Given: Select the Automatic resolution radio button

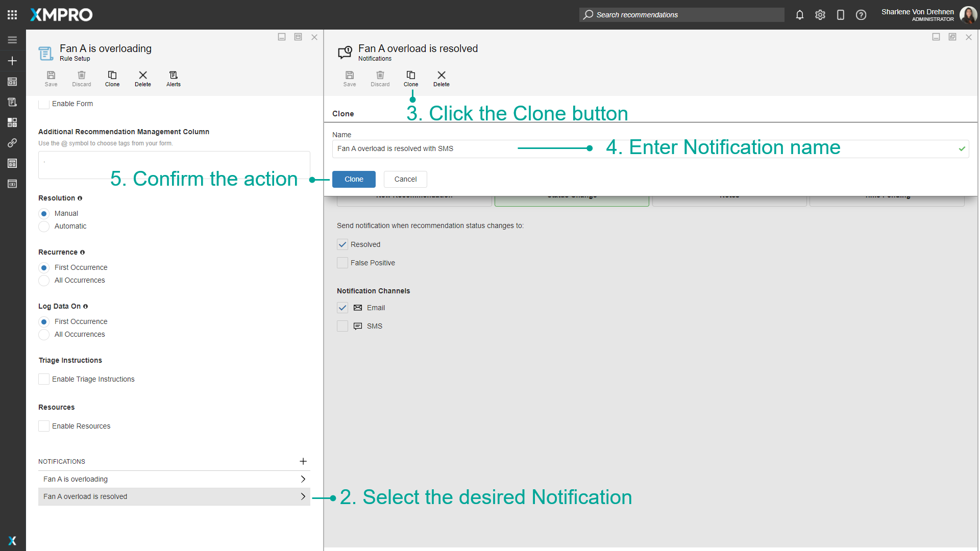Looking at the screenshot, I should tap(44, 226).
